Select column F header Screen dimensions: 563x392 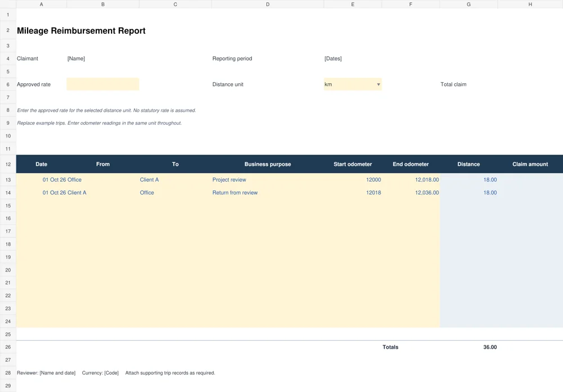coord(411,4)
